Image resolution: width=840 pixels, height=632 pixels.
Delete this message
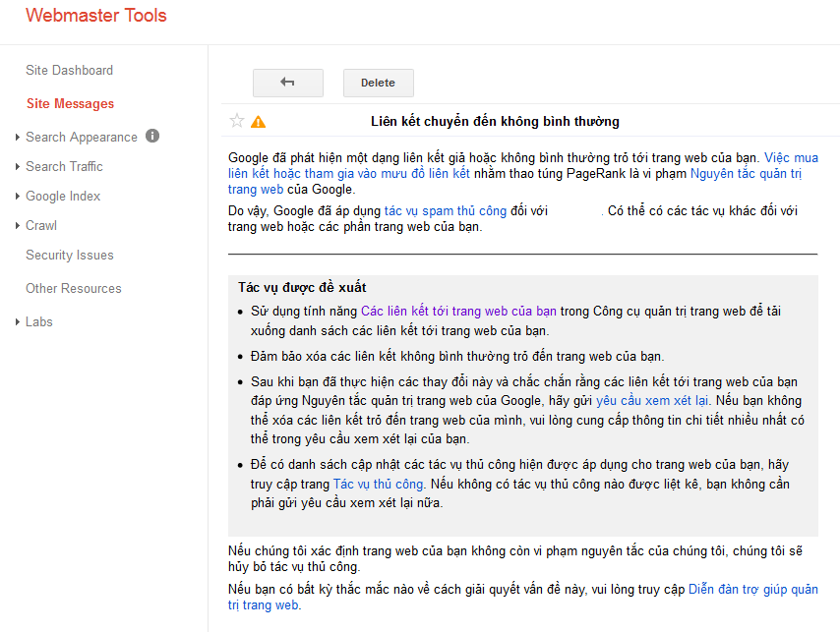click(x=379, y=83)
